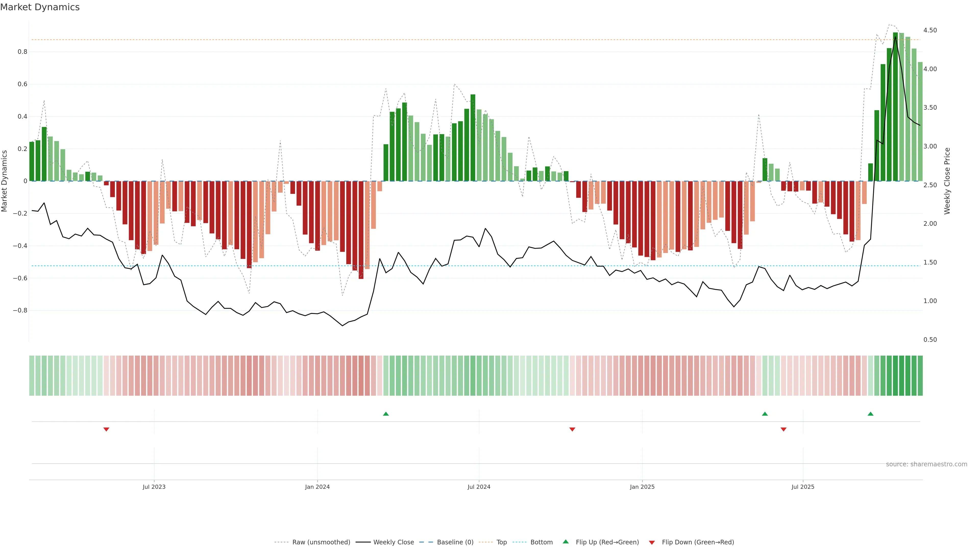This screenshot has width=980, height=551.
Task: Toggle the Flip Down legend triangle icon
Action: pyautogui.click(x=652, y=542)
